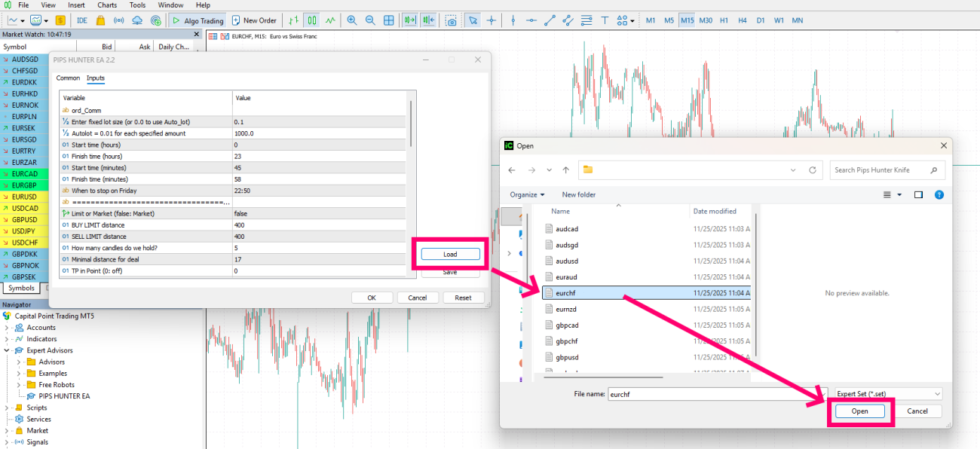
Task: Enable the tile windows grid toggle
Action: pyautogui.click(x=389, y=20)
